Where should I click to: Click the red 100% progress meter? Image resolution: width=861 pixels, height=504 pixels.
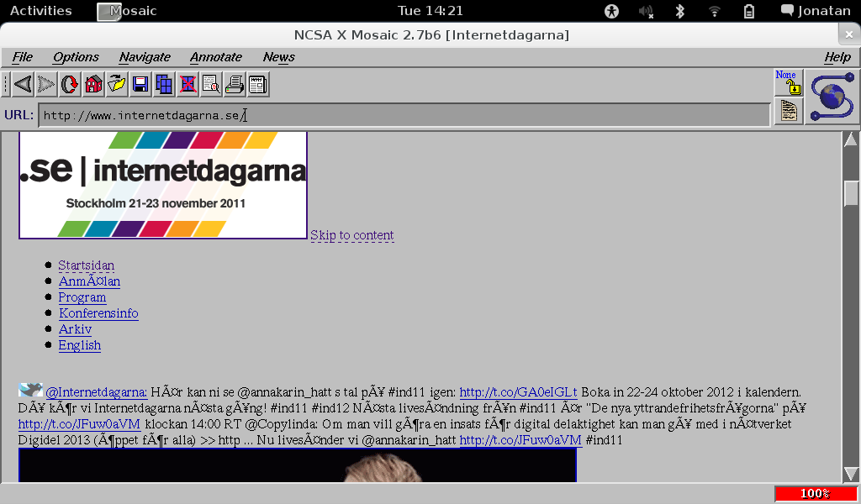coord(816,494)
